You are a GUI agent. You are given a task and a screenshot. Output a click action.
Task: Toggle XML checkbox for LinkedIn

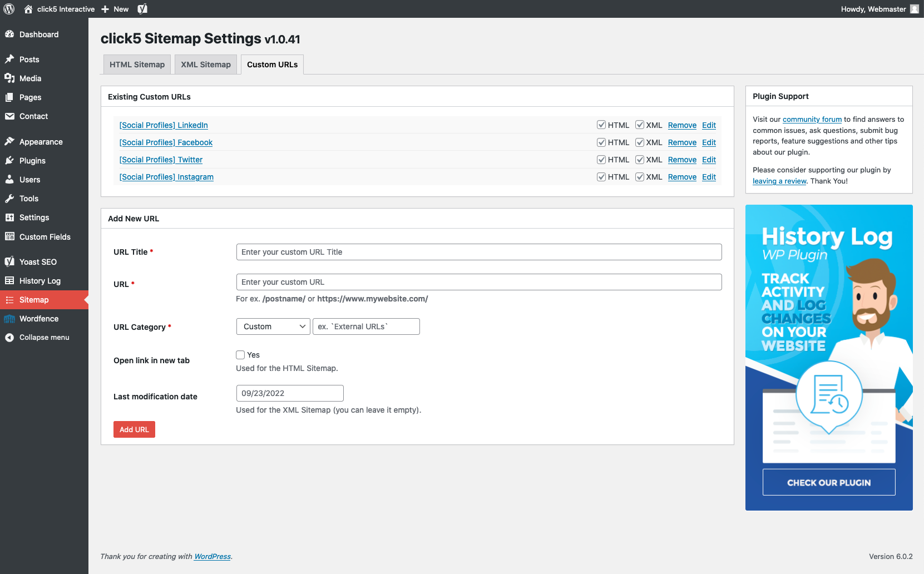coord(640,125)
